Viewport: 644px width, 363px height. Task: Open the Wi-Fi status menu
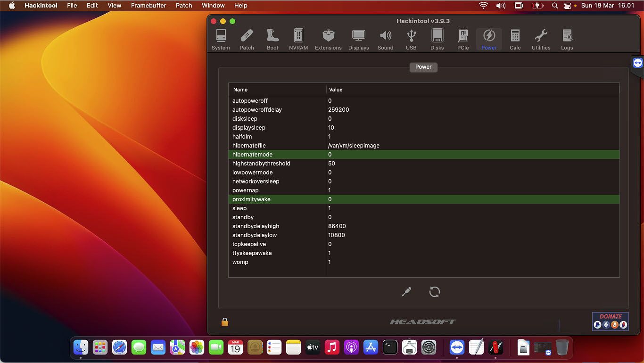click(x=483, y=6)
